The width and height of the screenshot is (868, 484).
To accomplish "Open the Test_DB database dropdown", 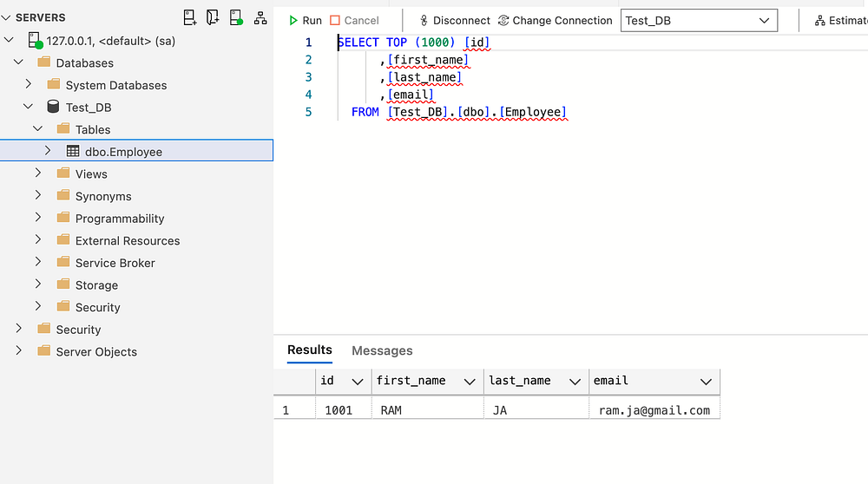I will pyautogui.click(x=699, y=21).
